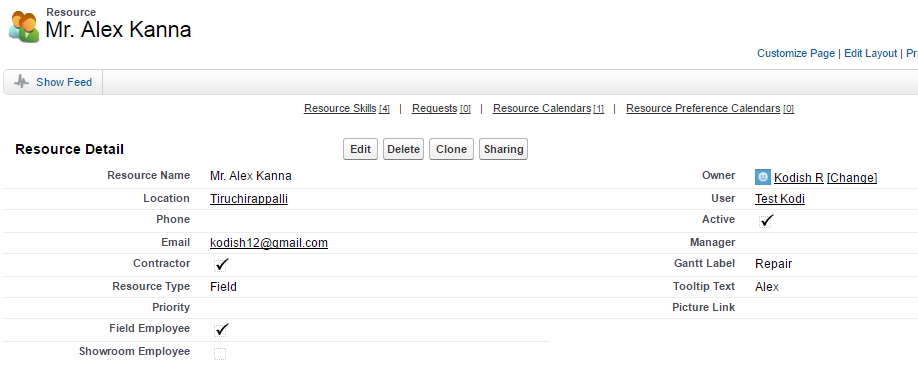The image size is (918, 378).
Task: Click the owner avatar icon beside Kodish R
Action: click(x=762, y=177)
